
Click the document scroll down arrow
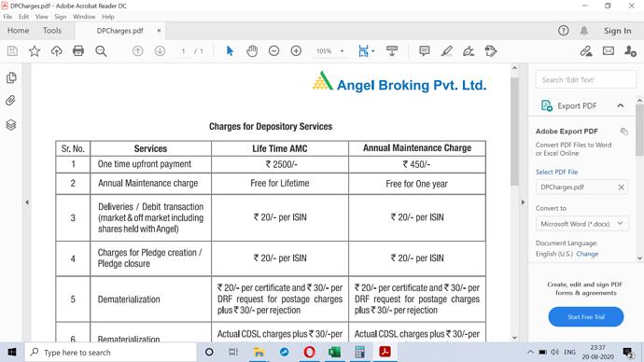tap(514, 338)
